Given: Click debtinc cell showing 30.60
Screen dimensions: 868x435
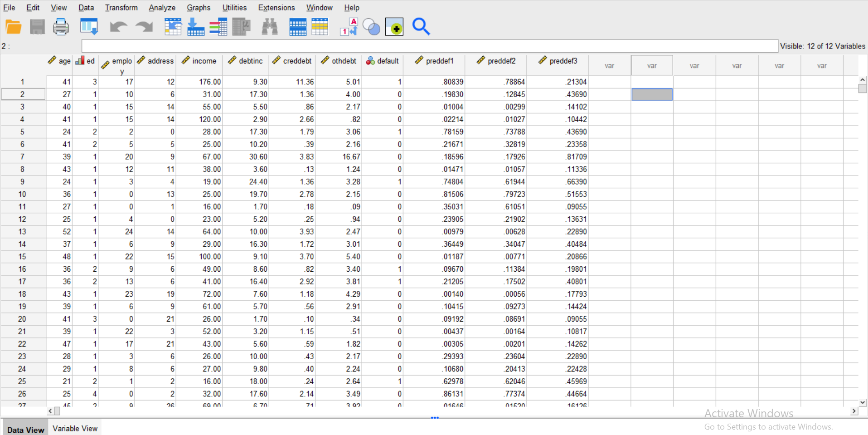Looking at the screenshot, I should (246, 157).
